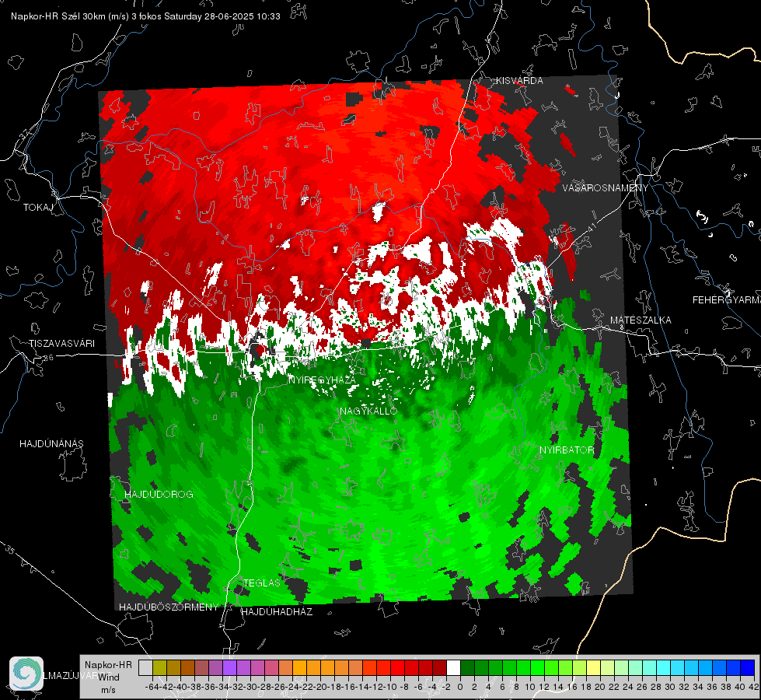This screenshot has width=761, height=700.
Task: Select the HAJDÚDOROG city label
Action: coord(159,495)
